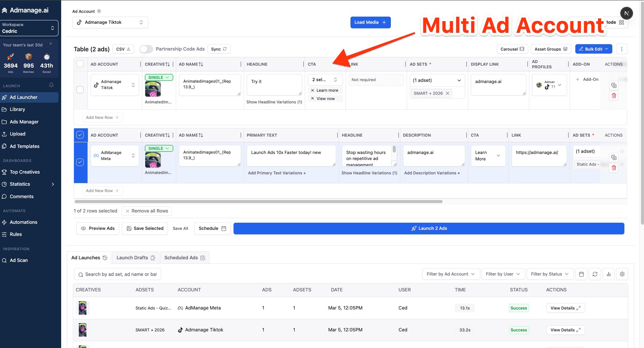644x348 pixels.
Task: Open Filter by User dropdown
Action: [x=503, y=274]
